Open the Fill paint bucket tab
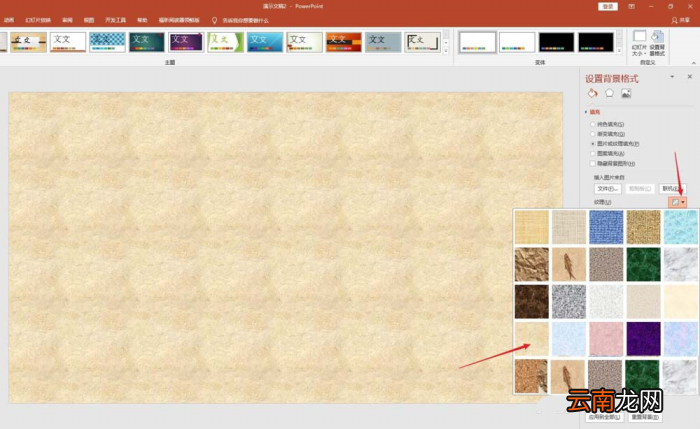Screen dimensions: 700x429 pos(592,93)
